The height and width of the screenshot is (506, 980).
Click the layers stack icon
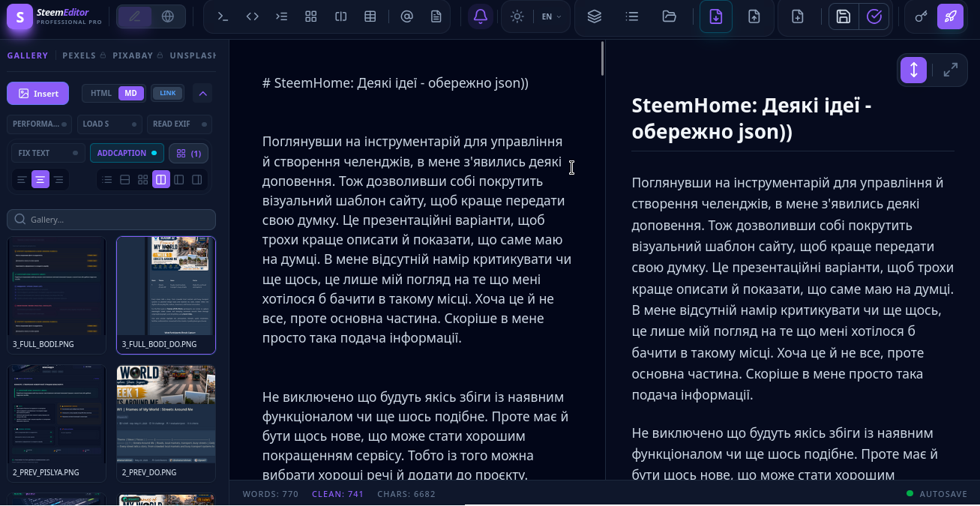[595, 16]
